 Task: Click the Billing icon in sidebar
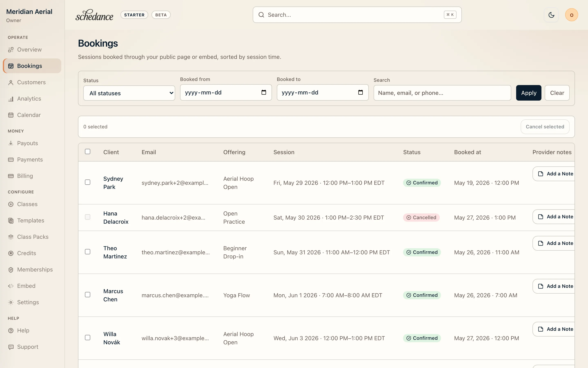tap(11, 176)
